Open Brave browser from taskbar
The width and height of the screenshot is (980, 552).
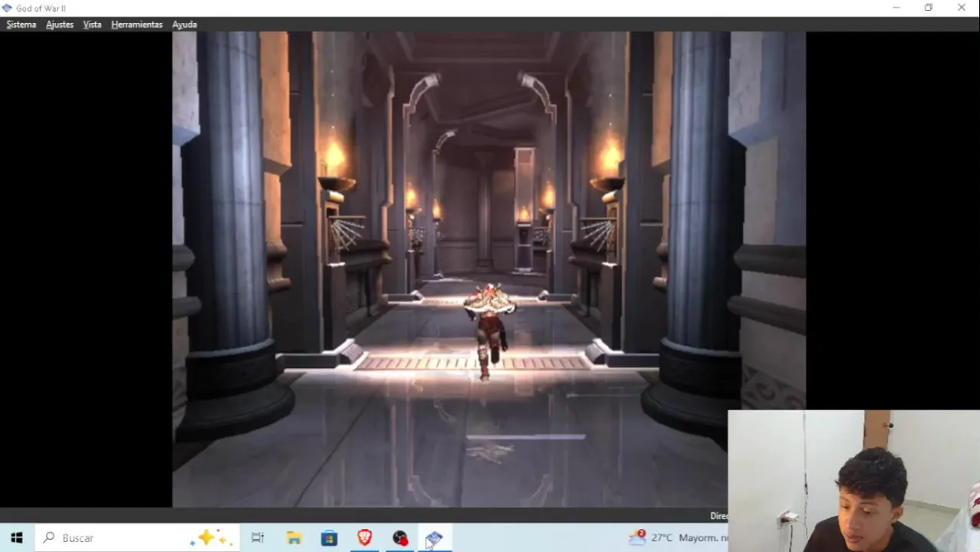click(x=364, y=538)
